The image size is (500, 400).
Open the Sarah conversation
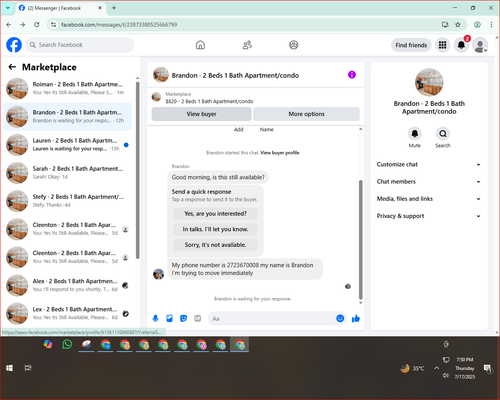[68, 173]
